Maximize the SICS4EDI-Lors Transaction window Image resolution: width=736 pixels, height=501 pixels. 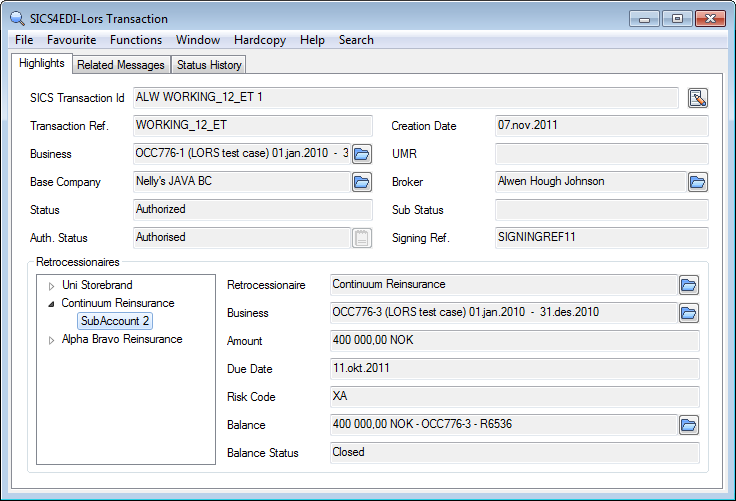coord(677,19)
